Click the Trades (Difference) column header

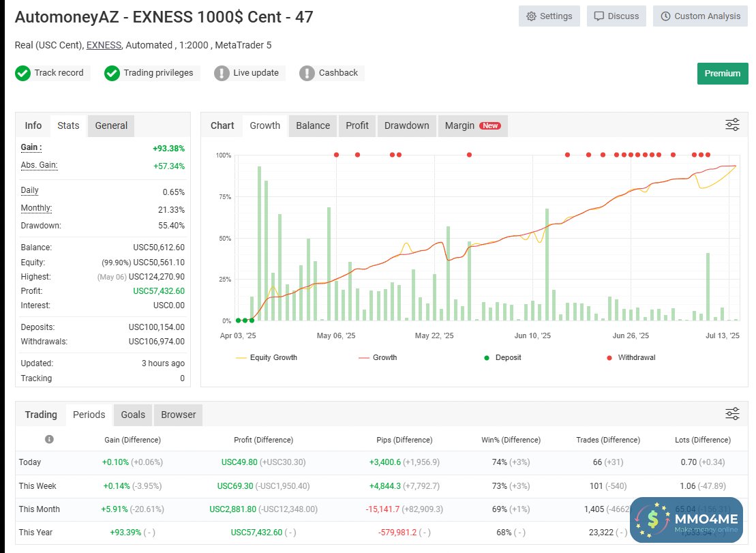(608, 440)
